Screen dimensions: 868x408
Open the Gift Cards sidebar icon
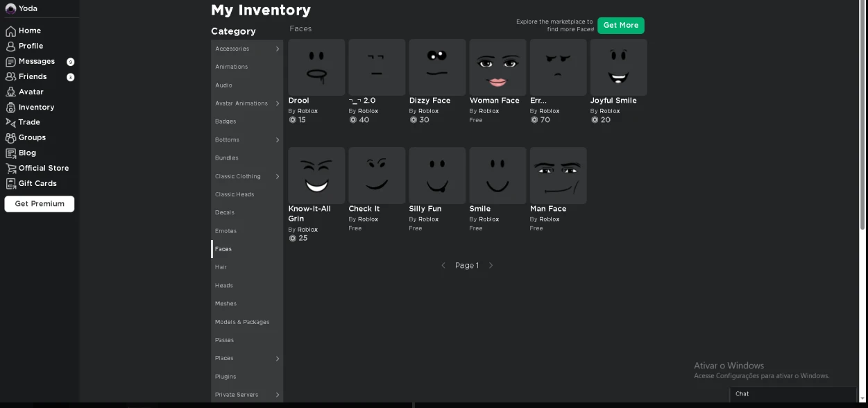tap(10, 184)
